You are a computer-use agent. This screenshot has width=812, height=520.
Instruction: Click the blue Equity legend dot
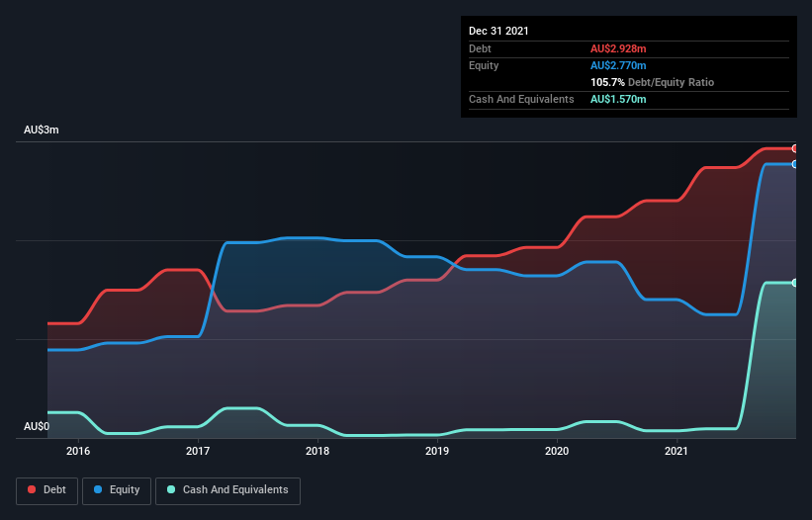click(98, 489)
